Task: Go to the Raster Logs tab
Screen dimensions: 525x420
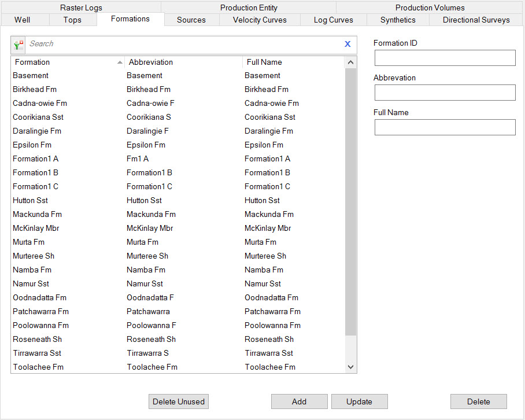Action: 81,8
